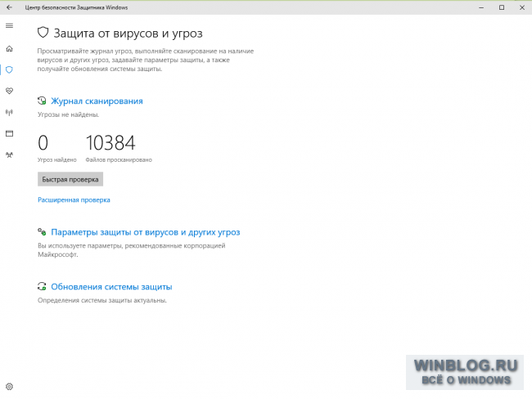
Task: Maximize the Defender Security Center window
Action: click(x=502, y=7)
